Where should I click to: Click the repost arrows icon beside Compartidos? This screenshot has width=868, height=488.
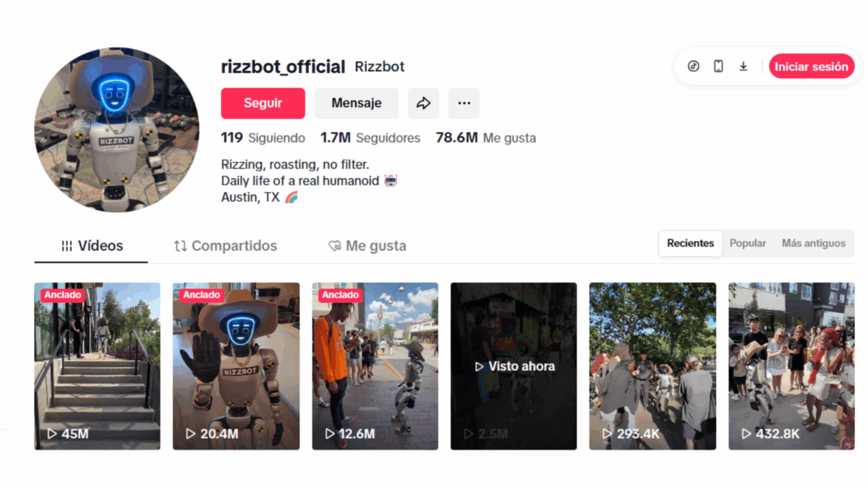pyautogui.click(x=180, y=245)
